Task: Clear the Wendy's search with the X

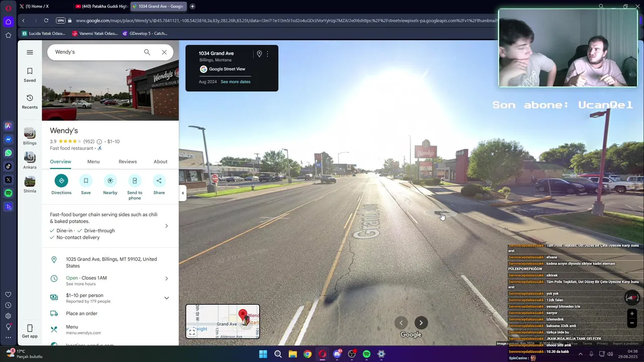Action: [x=164, y=52]
